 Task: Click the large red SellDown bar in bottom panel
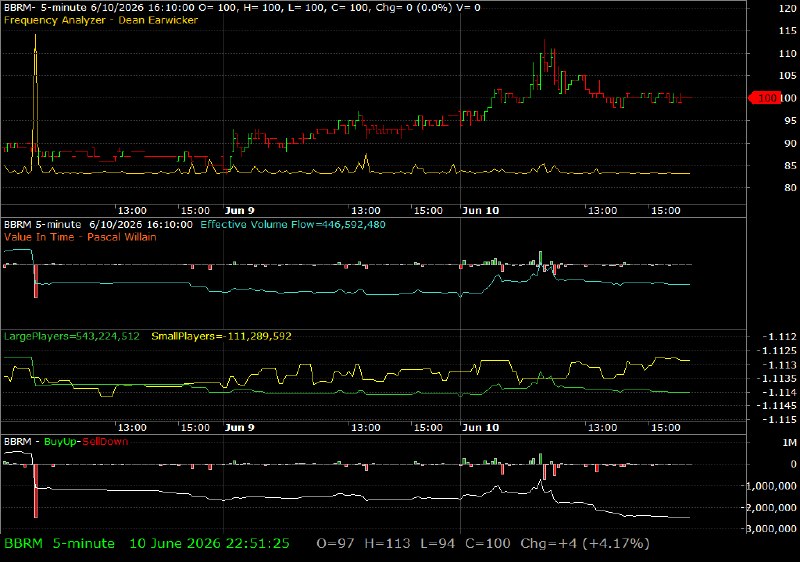[x=36, y=491]
